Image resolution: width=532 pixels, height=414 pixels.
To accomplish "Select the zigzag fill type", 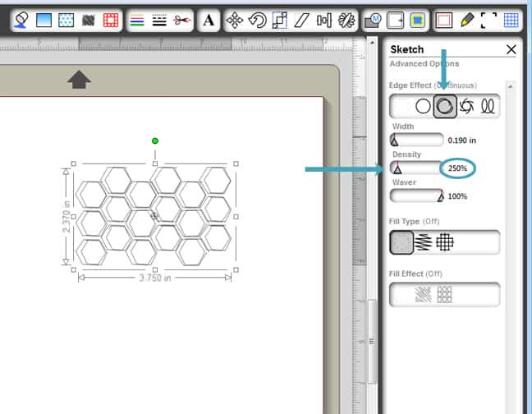I will [424, 242].
